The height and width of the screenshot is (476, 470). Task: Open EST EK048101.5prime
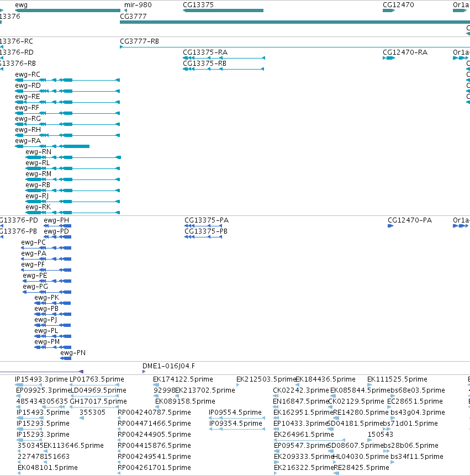coord(19,474)
